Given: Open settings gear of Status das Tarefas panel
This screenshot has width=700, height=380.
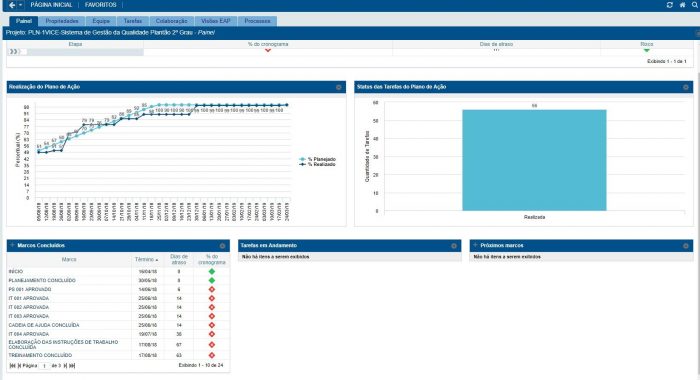Looking at the screenshot, I should 686,87.
